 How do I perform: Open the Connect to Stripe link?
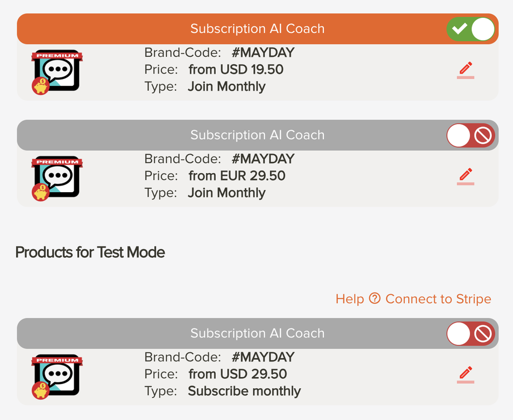438,299
